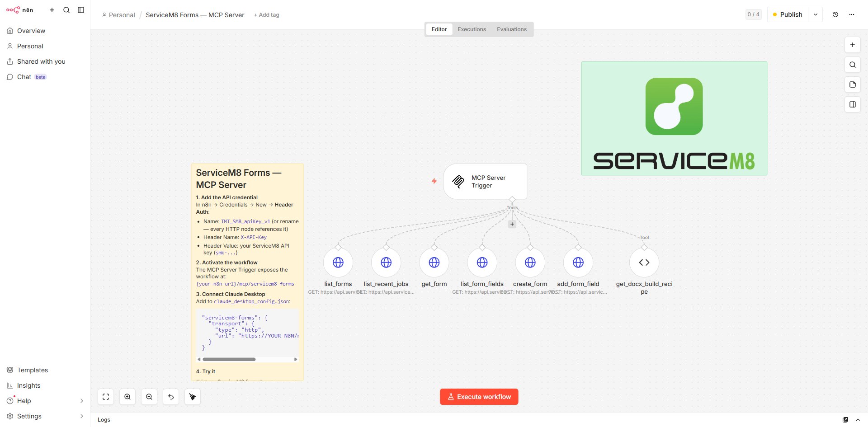Screen dimensions: 868x427
Task: Click the n8n logo
Action: click(x=19, y=10)
